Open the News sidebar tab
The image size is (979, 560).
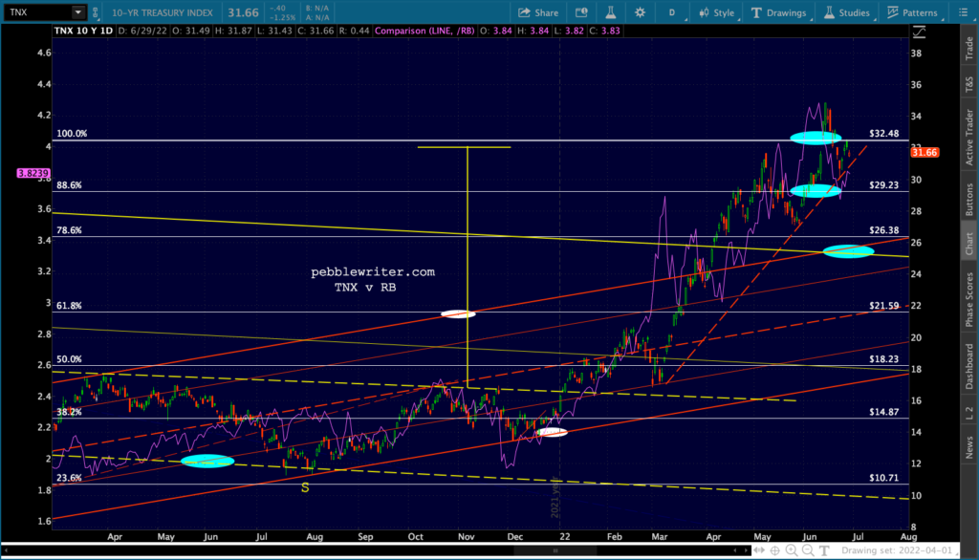(x=969, y=447)
